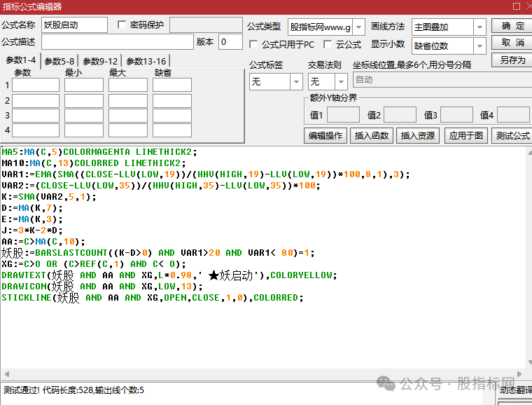Viewport: 532px width, 405px height.
Task: Click the 坐标线位置 input field
Action: click(442, 80)
